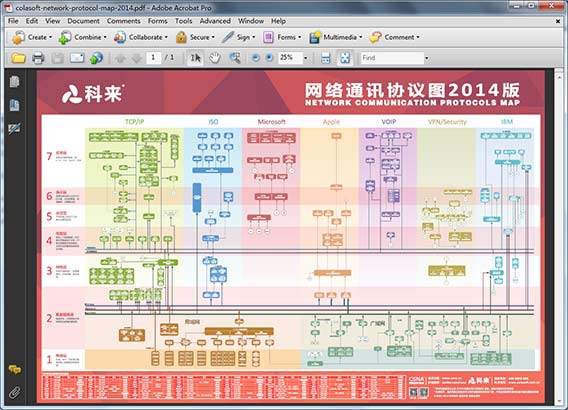Click the Open folder icon
The height and width of the screenshot is (410, 568).
pos(18,58)
